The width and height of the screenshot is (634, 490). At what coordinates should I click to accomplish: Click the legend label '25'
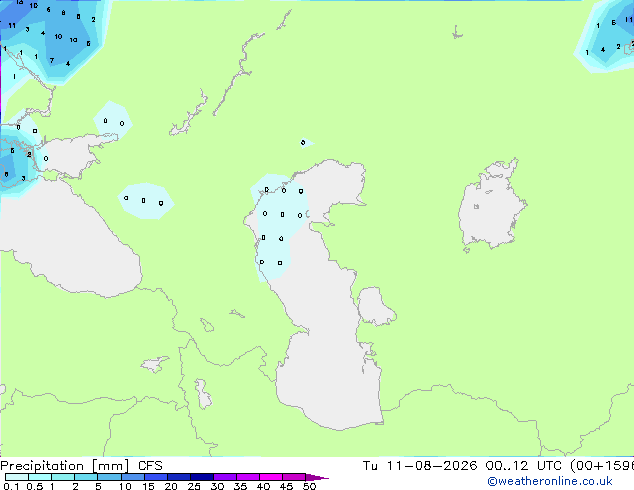pyautogui.click(x=194, y=486)
